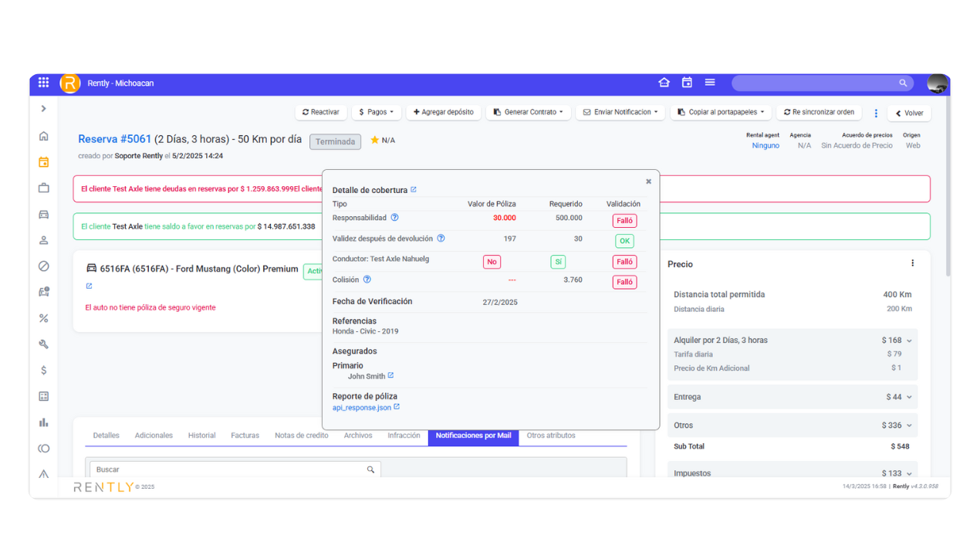Image resolution: width=980 pixels, height=556 pixels.
Task: Click the help icon beside Responsabilidad
Action: (394, 218)
